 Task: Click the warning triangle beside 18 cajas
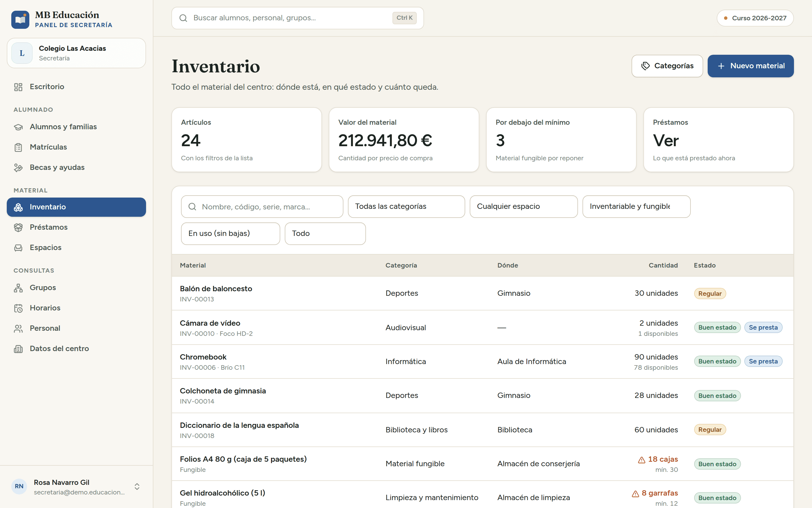point(641,460)
